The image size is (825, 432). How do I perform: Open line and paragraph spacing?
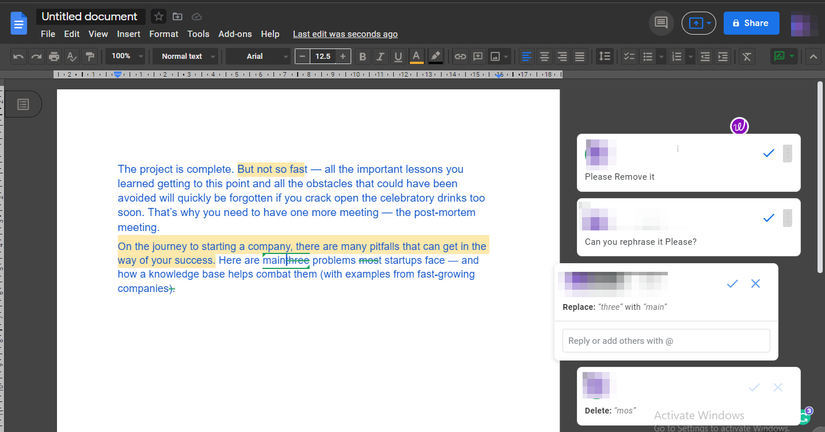605,56
